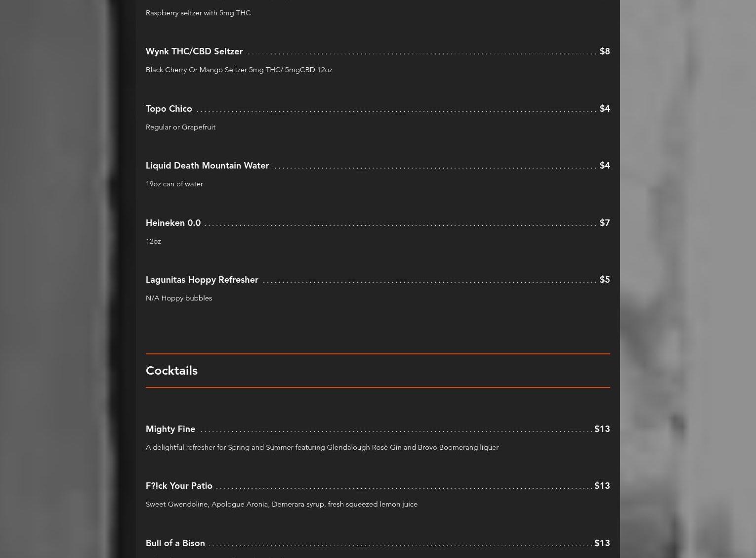Click the Sweet Gwendoline ingredients description

point(282,504)
